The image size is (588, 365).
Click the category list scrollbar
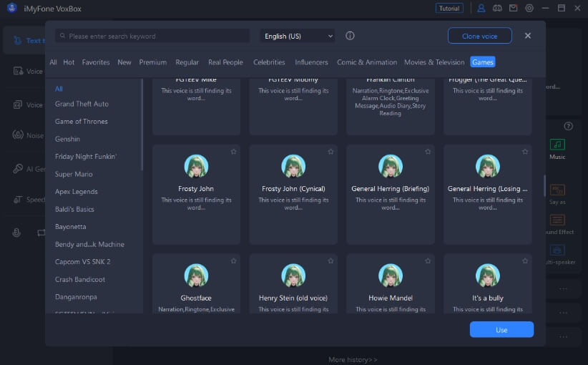click(142, 125)
